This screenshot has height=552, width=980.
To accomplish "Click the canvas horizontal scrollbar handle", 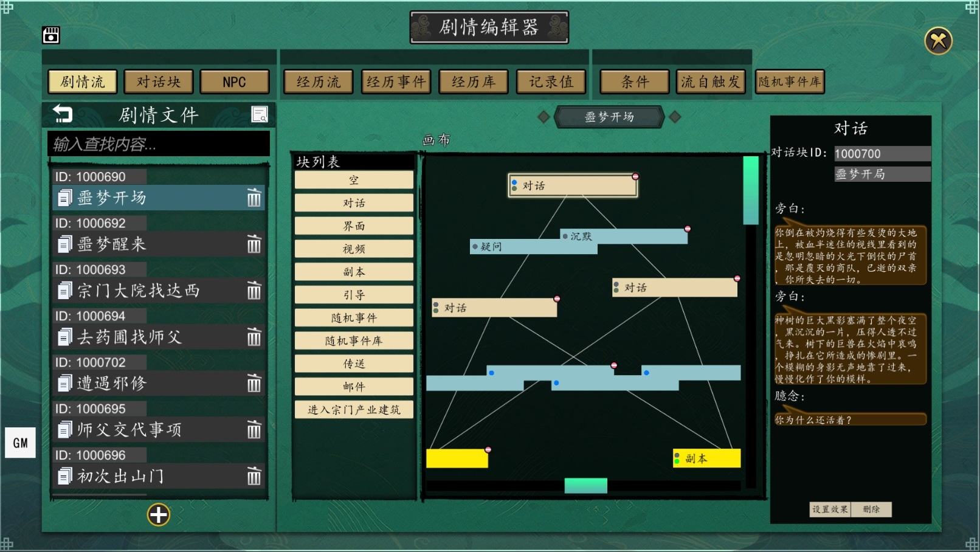I will tap(585, 485).
